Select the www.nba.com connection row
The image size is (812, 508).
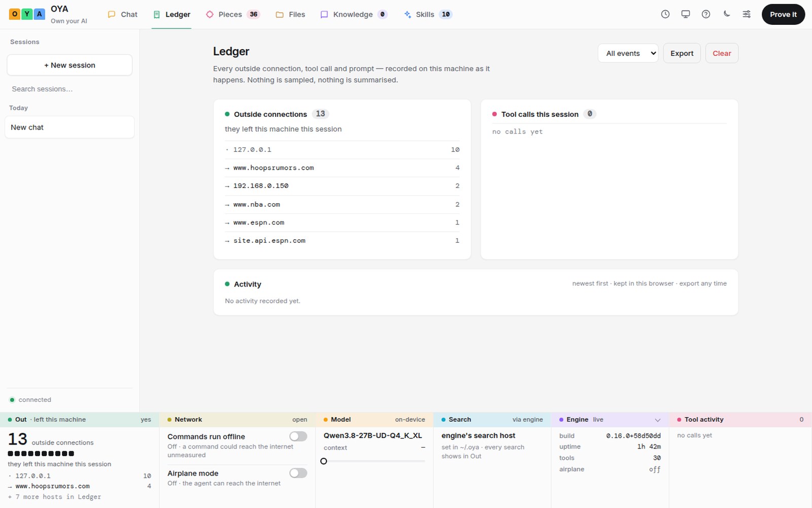pyautogui.click(x=342, y=204)
